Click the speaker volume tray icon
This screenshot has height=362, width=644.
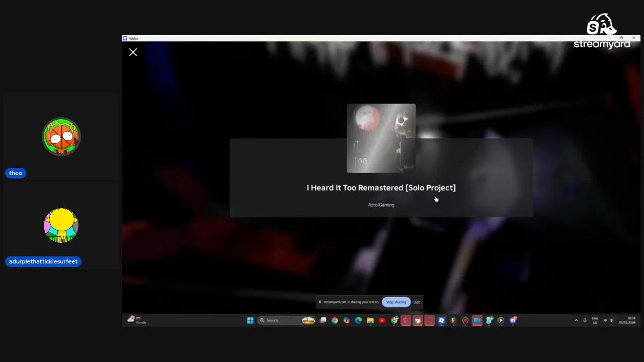pos(611,320)
